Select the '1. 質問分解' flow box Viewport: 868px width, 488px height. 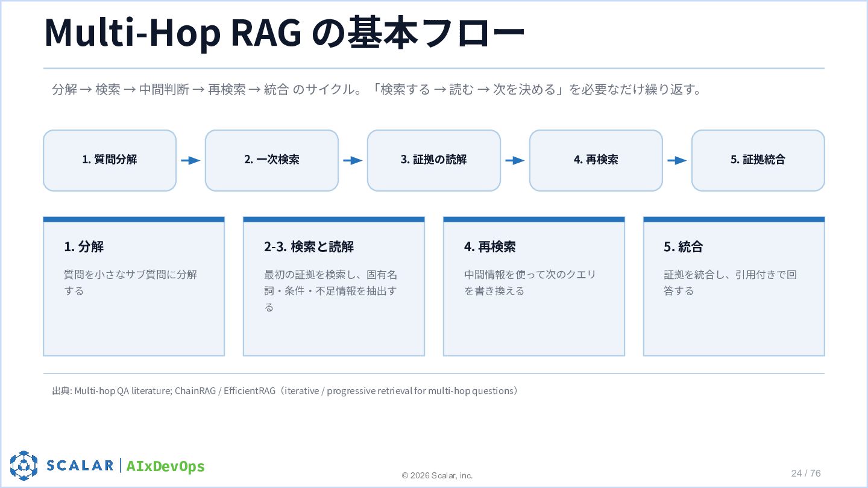coord(110,160)
